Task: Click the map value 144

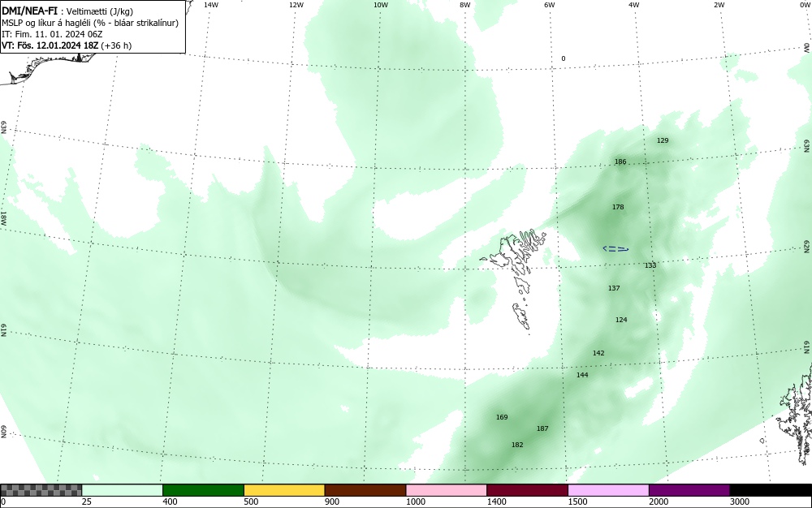Action: [582, 375]
